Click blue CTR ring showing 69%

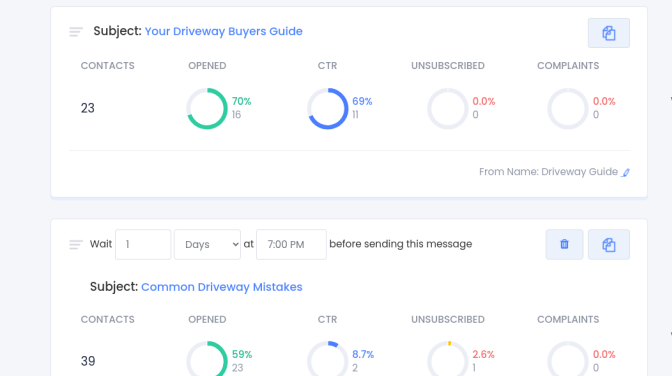tap(328, 108)
